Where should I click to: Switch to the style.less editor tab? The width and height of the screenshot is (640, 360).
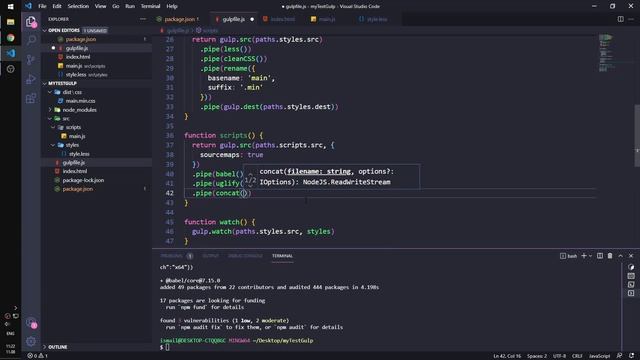pos(376,19)
